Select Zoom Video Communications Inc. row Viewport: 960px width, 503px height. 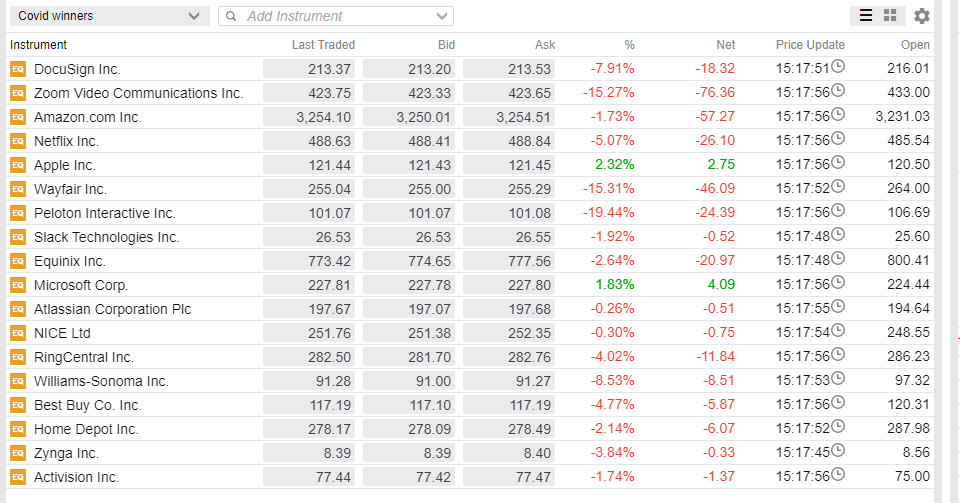pos(138,93)
